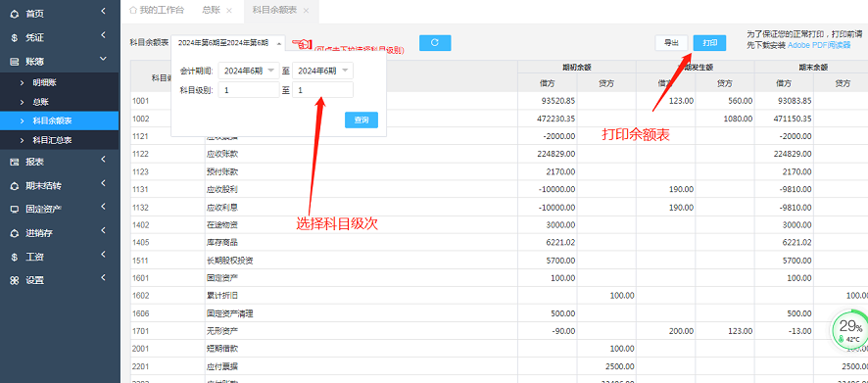Open 科目汇总表 in the sidebar
The width and height of the screenshot is (868, 383).
[x=52, y=141]
